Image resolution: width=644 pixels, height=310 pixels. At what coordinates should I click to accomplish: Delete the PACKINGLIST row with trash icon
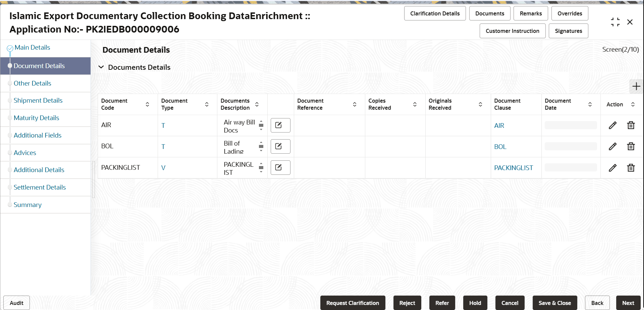[x=631, y=167]
